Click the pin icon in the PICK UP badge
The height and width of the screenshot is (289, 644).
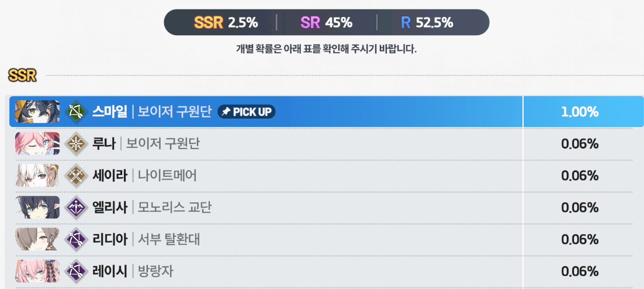click(x=226, y=111)
